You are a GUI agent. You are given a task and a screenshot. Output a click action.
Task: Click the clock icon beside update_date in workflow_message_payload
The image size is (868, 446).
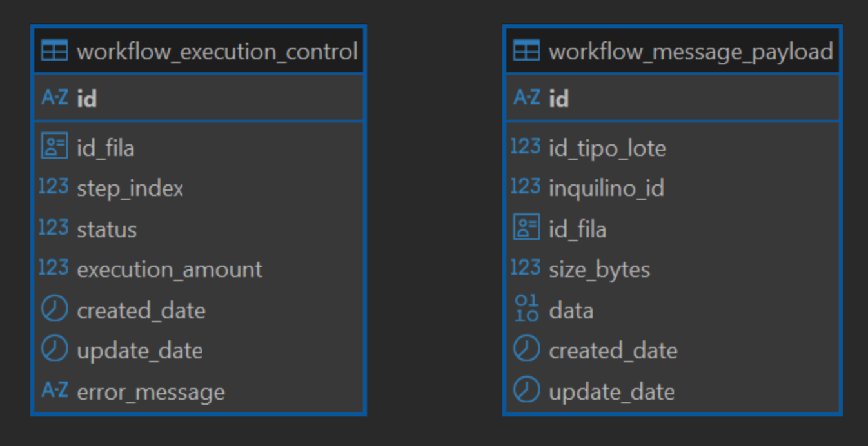526,390
